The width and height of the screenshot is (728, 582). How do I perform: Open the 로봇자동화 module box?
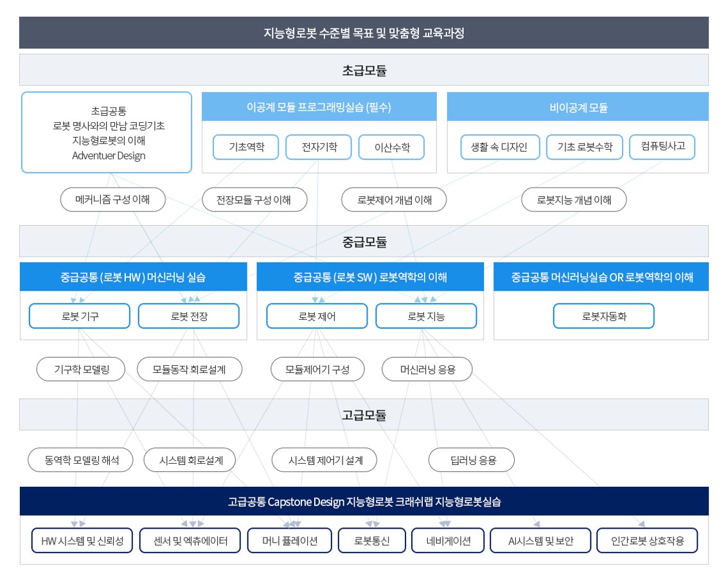point(603,316)
